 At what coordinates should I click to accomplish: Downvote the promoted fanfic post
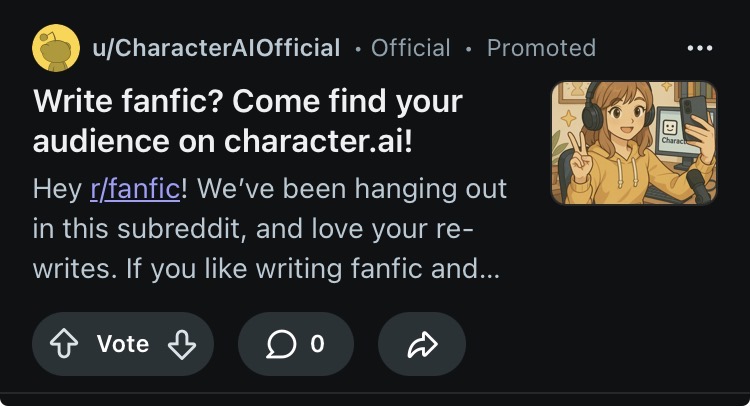point(181,345)
